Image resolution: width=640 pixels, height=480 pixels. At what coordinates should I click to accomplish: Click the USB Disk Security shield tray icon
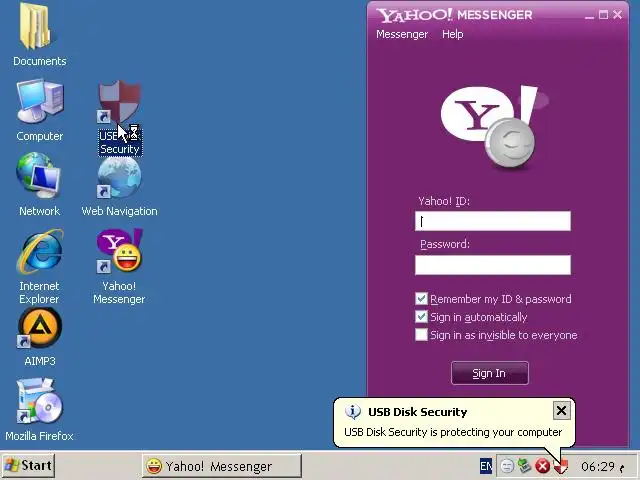[561, 467]
